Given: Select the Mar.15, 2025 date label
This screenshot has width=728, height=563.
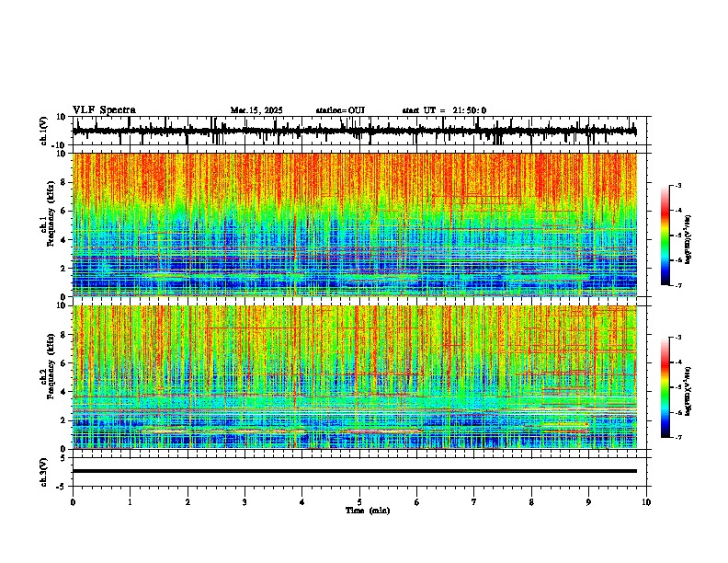Looking at the screenshot, I should (x=256, y=110).
